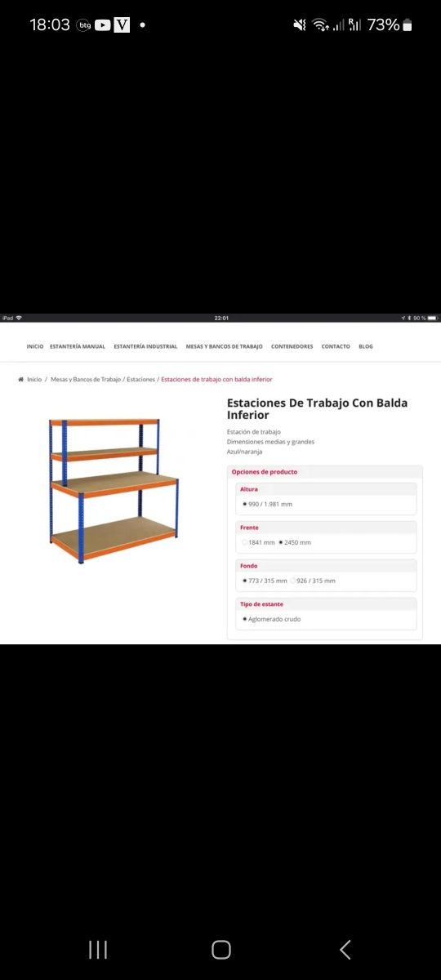Open Estantería Manual menu
The image size is (441, 980).
pos(78,346)
